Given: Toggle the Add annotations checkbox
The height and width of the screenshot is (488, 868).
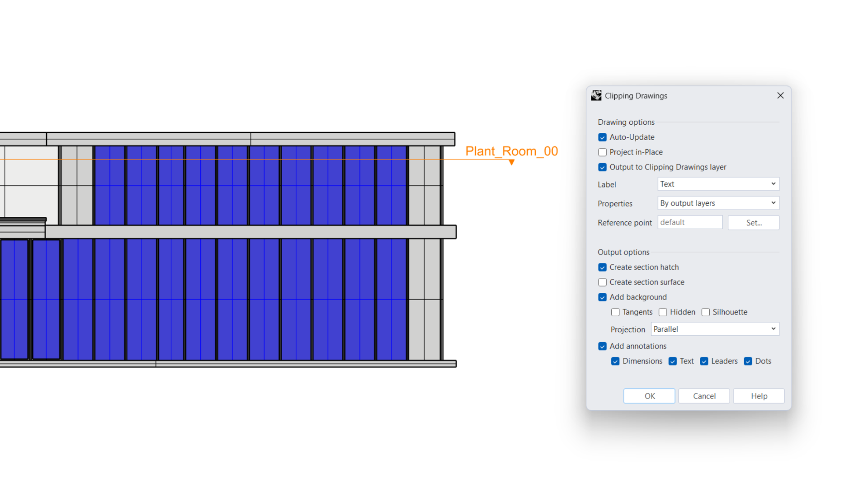Looking at the screenshot, I should click(x=602, y=347).
